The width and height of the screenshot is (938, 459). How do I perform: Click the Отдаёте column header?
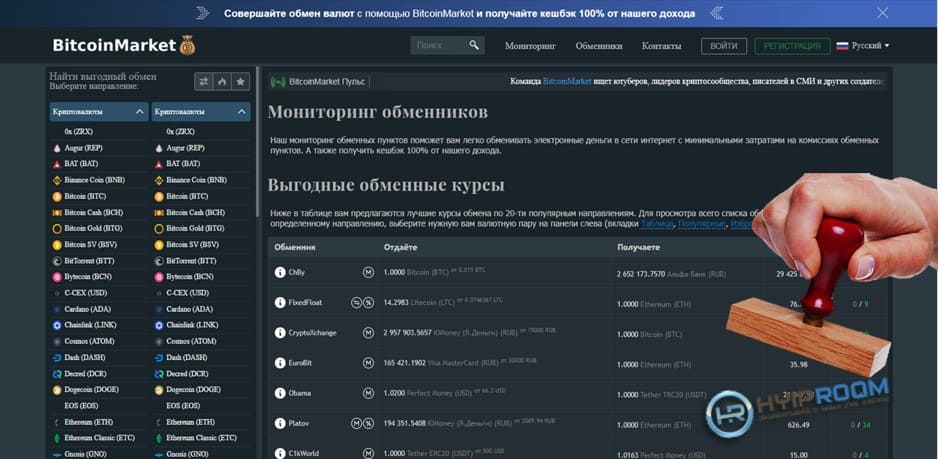point(400,247)
